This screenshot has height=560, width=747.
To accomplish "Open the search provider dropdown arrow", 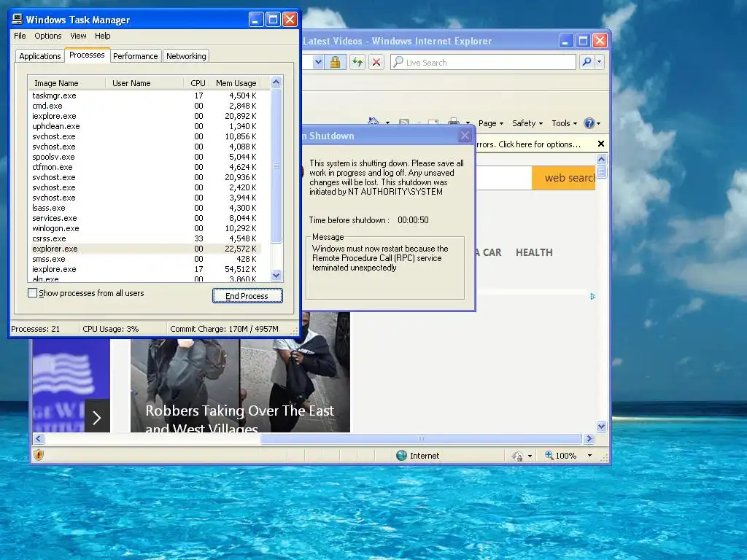I will 600,62.
